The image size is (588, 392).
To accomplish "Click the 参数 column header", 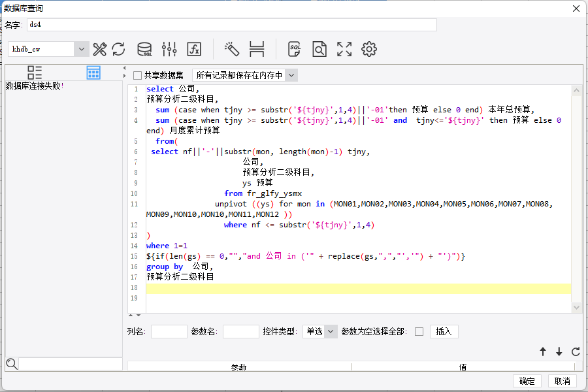I will coord(239,367).
